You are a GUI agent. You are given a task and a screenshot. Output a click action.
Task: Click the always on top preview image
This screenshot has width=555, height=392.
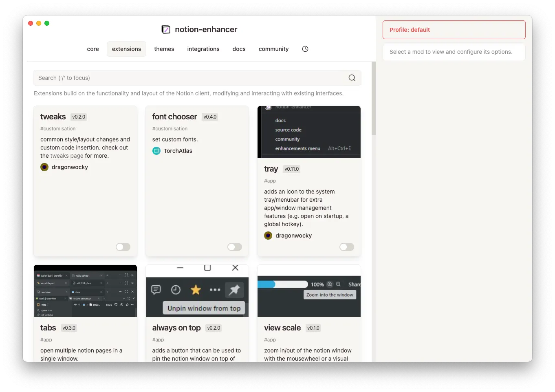197,291
